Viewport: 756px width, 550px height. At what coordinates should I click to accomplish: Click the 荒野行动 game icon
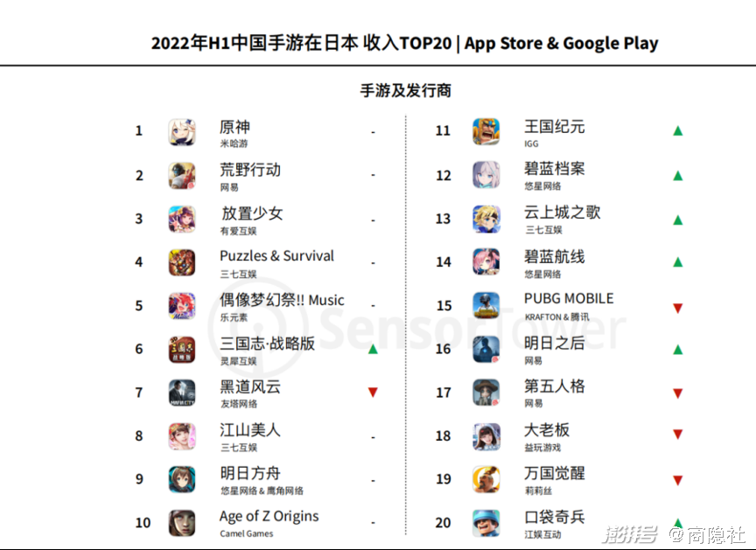pyautogui.click(x=182, y=176)
